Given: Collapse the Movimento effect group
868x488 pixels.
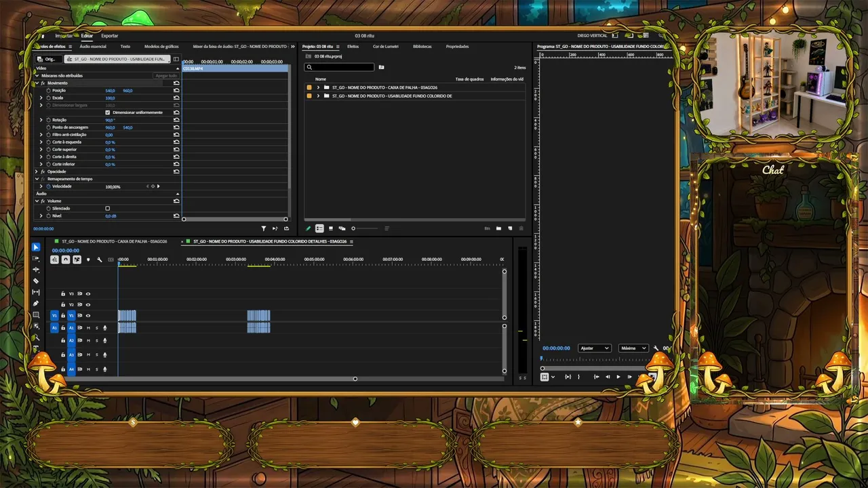Looking at the screenshot, I should (x=37, y=83).
